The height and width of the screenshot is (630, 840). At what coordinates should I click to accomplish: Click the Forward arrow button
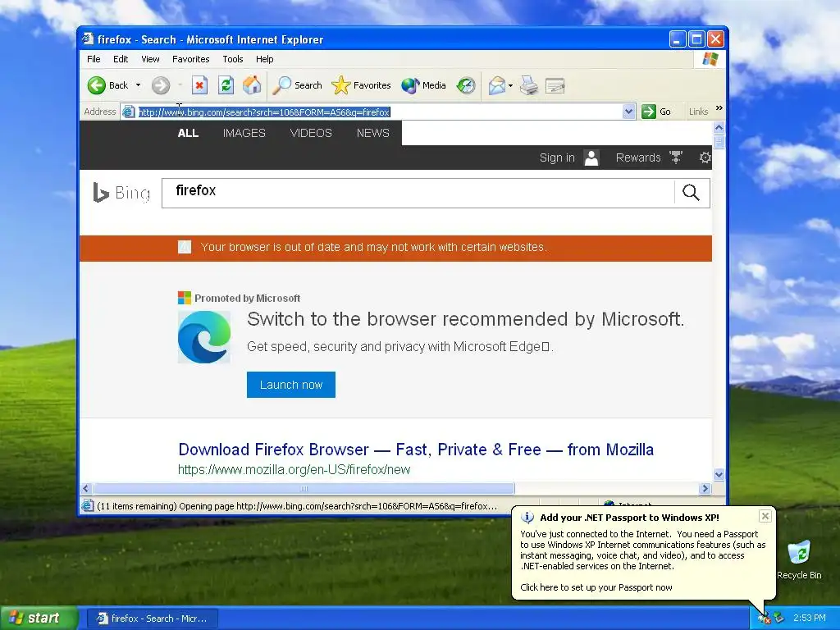click(160, 85)
